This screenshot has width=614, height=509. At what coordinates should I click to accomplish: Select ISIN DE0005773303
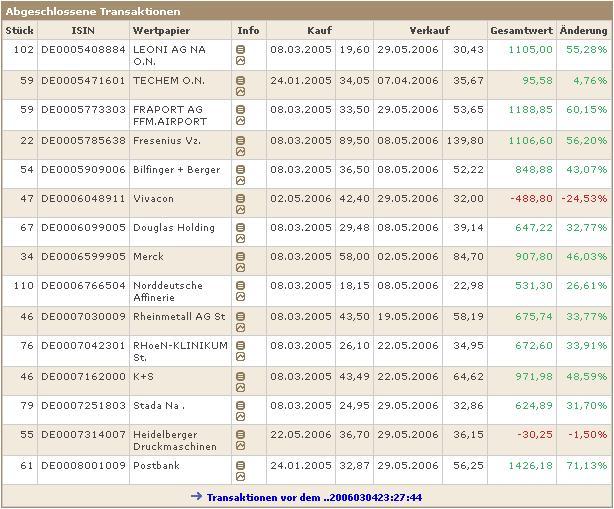pyautogui.click(x=83, y=110)
